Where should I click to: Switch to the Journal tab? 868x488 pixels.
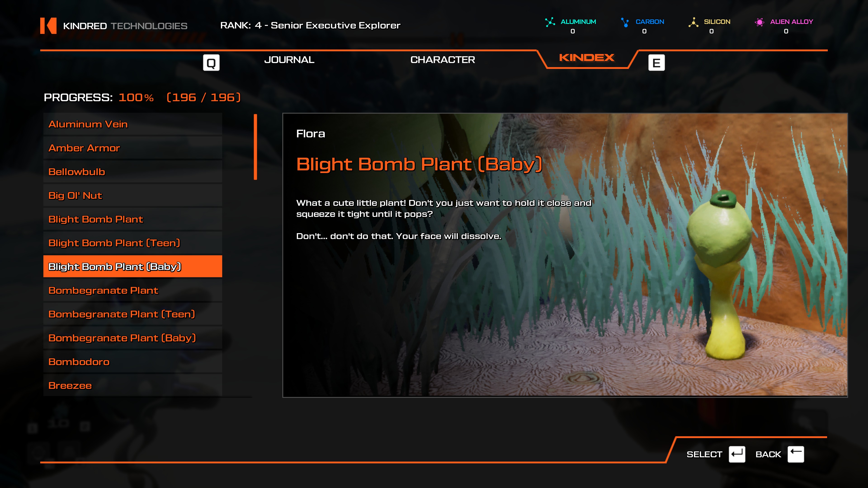pyautogui.click(x=289, y=60)
